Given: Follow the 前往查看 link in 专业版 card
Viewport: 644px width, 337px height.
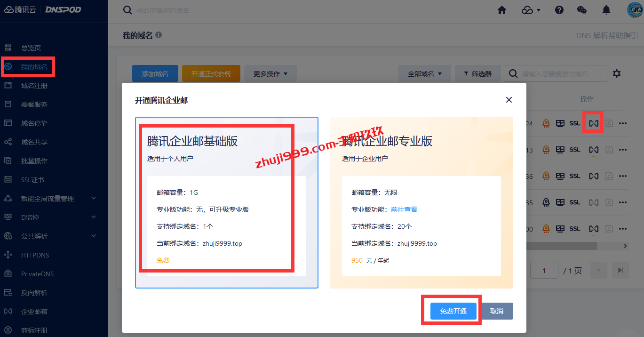Looking at the screenshot, I should [x=404, y=209].
